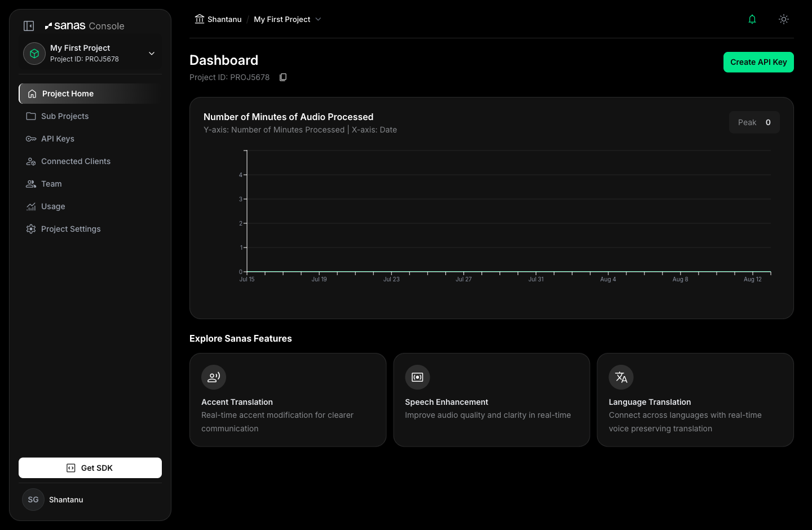Click 'Explore Sanas Features' heading
The width and height of the screenshot is (812, 530).
(241, 338)
